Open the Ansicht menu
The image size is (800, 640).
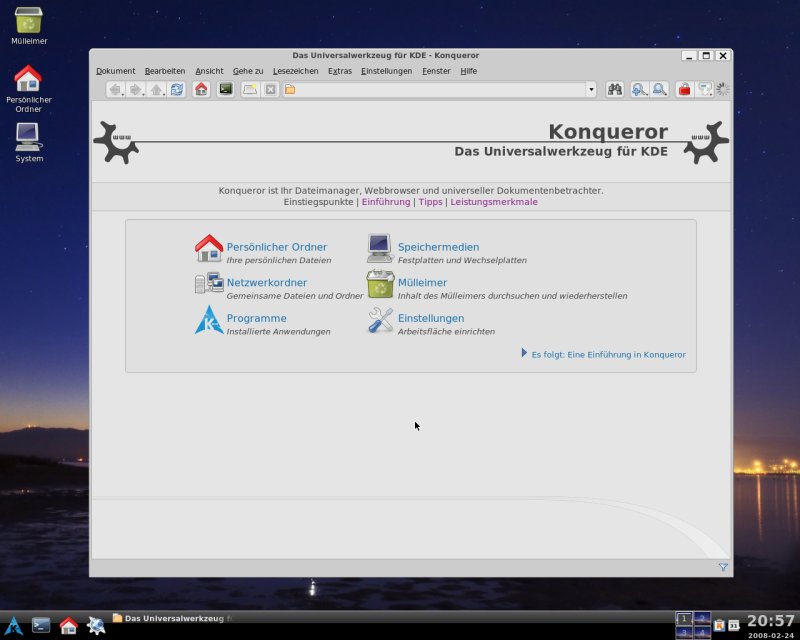(x=209, y=71)
